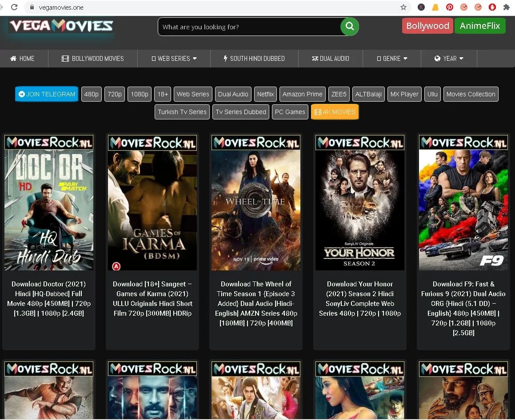Open the Tv Series Dubbed tag
The image size is (515, 420).
[241, 112]
